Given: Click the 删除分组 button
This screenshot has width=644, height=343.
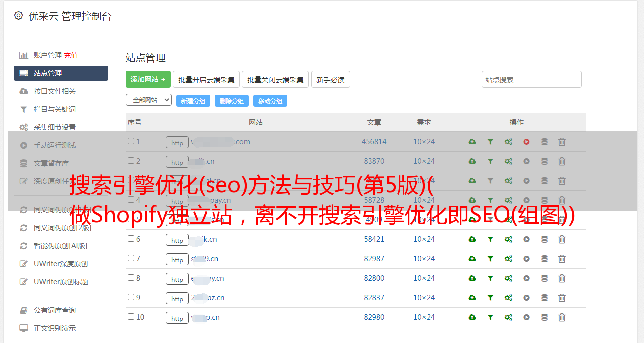Looking at the screenshot, I should tap(232, 101).
